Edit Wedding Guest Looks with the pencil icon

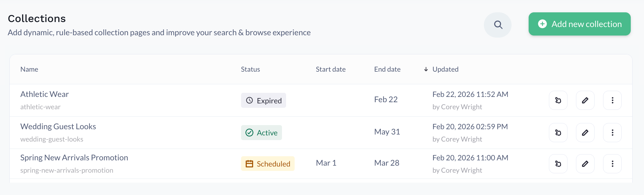[585, 133]
